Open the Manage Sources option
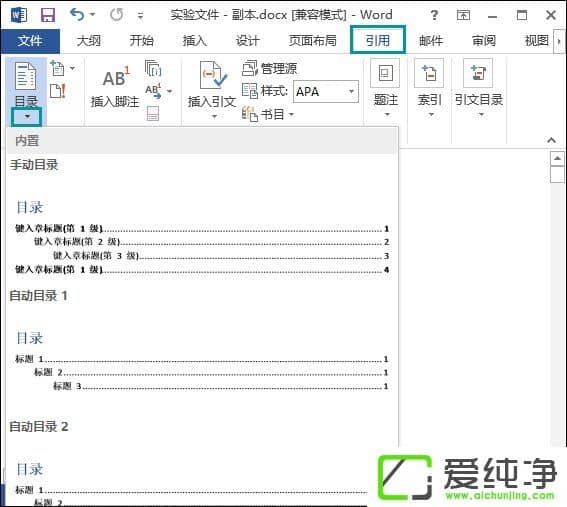Image resolution: width=567 pixels, height=507 pixels. click(269, 68)
